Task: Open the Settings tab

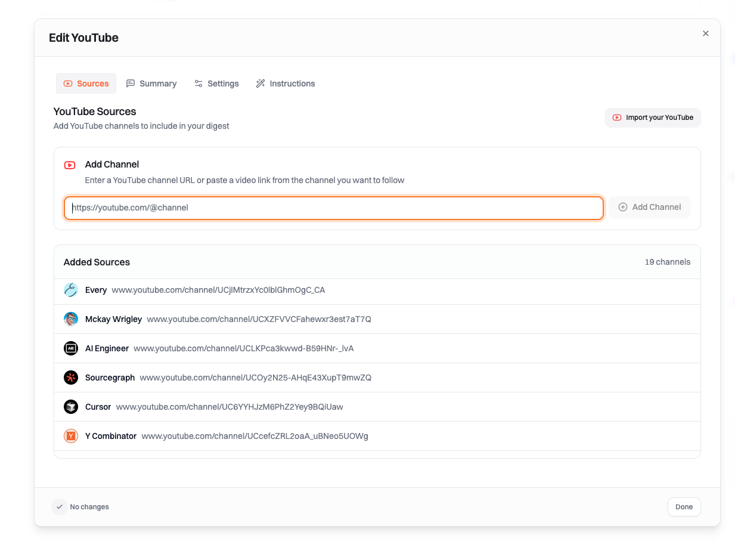Action: point(216,83)
